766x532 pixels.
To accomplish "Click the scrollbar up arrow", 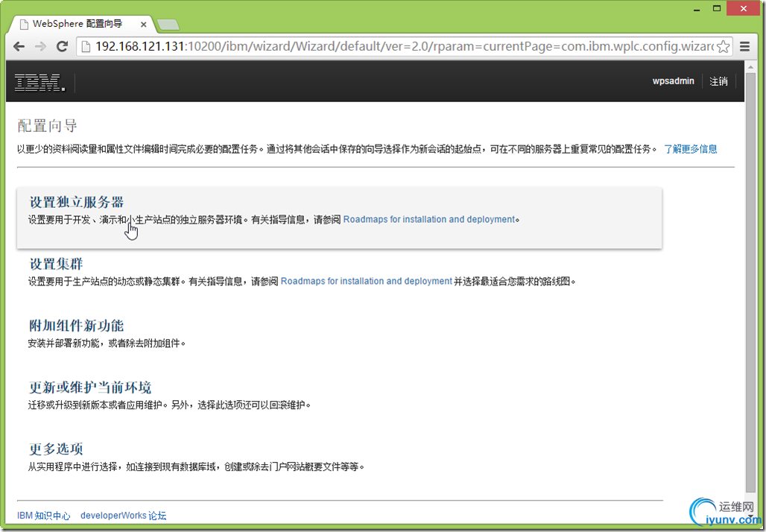I will point(751,66).
